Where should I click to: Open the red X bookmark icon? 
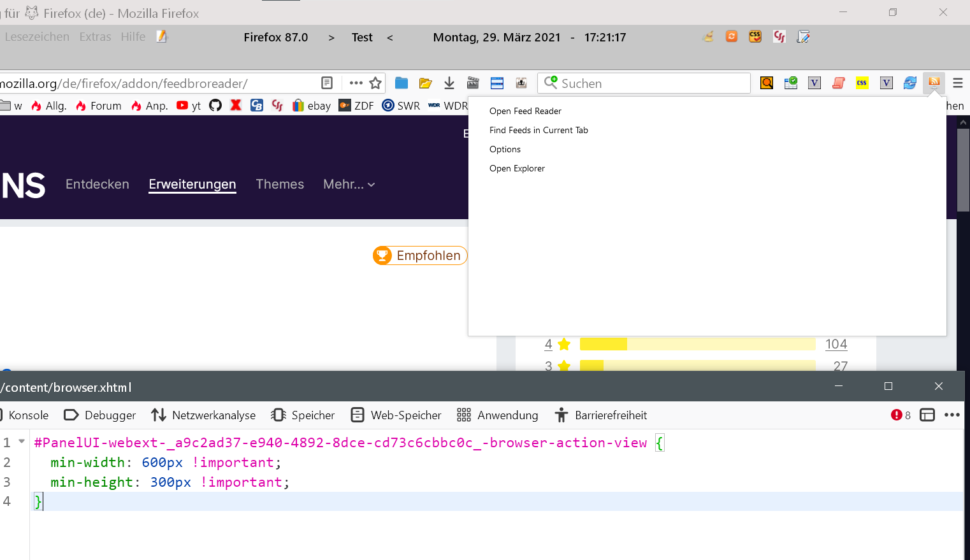click(236, 105)
